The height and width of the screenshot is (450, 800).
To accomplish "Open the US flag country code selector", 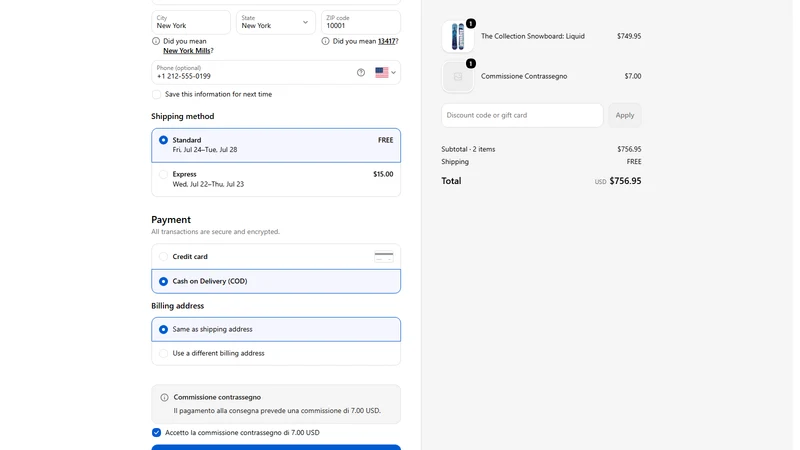I will pos(385,72).
